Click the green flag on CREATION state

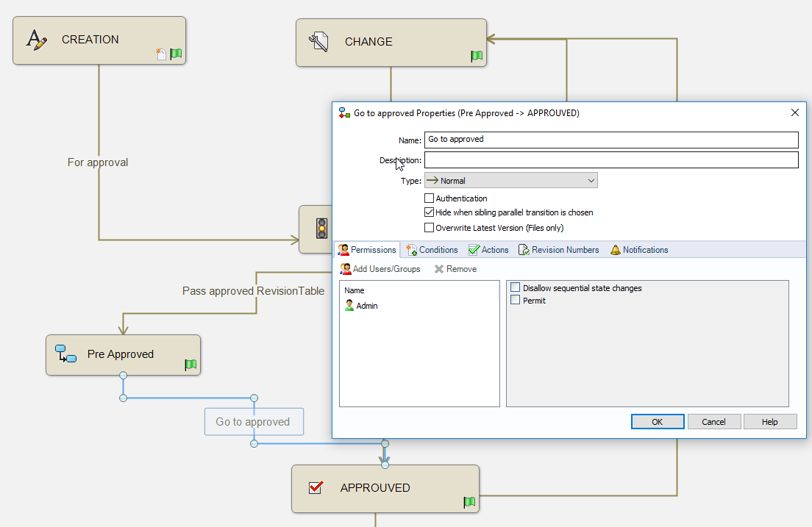[x=176, y=54]
